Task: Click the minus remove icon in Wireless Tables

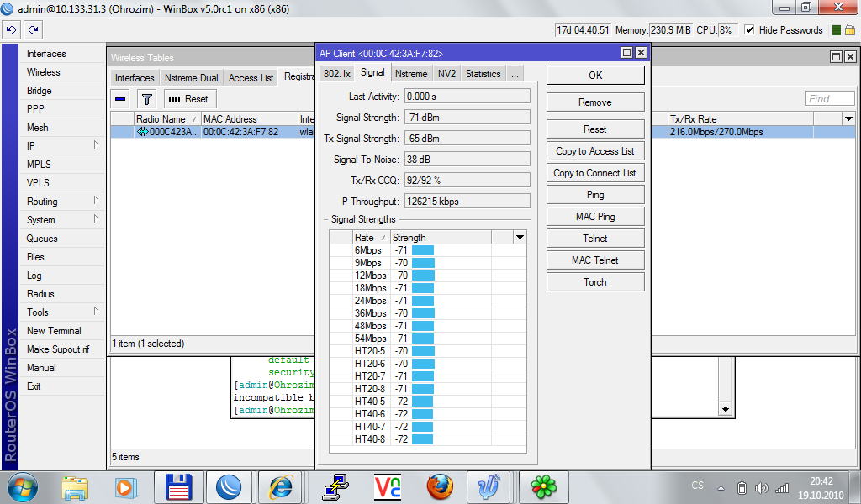Action: [121, 99]
